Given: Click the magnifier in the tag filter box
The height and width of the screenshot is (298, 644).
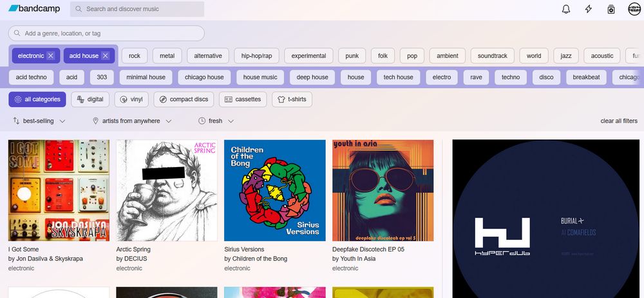Looking at the screenshot, I should pos(17,34).
